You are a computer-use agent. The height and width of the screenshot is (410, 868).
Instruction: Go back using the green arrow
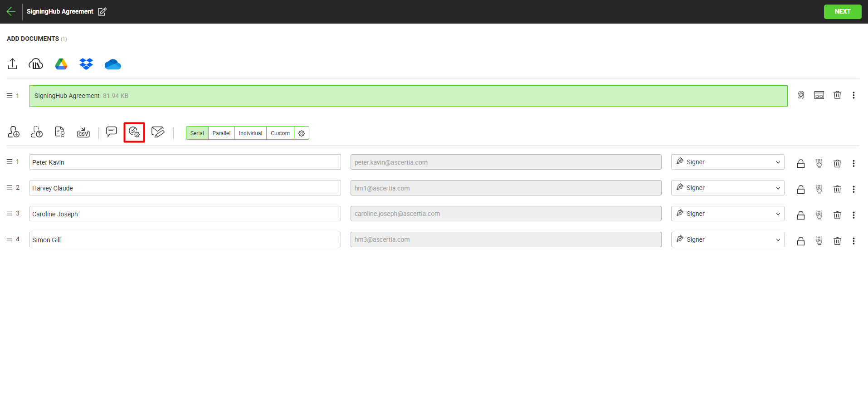tap(11, 12)
